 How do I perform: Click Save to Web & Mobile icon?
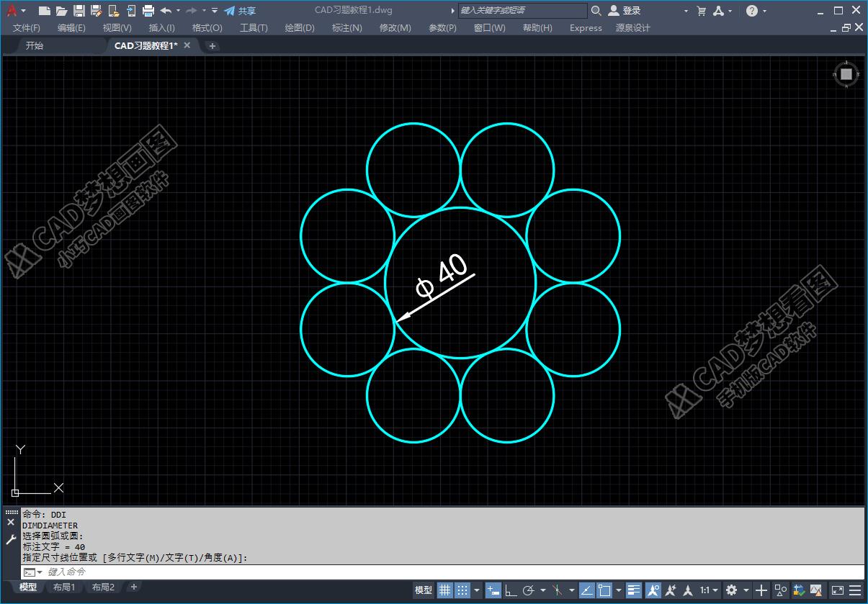131,11
